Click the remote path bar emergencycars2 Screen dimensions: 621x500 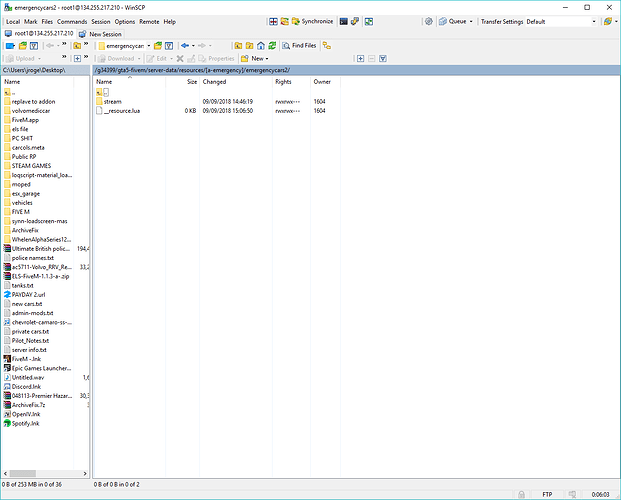[356, 70]
